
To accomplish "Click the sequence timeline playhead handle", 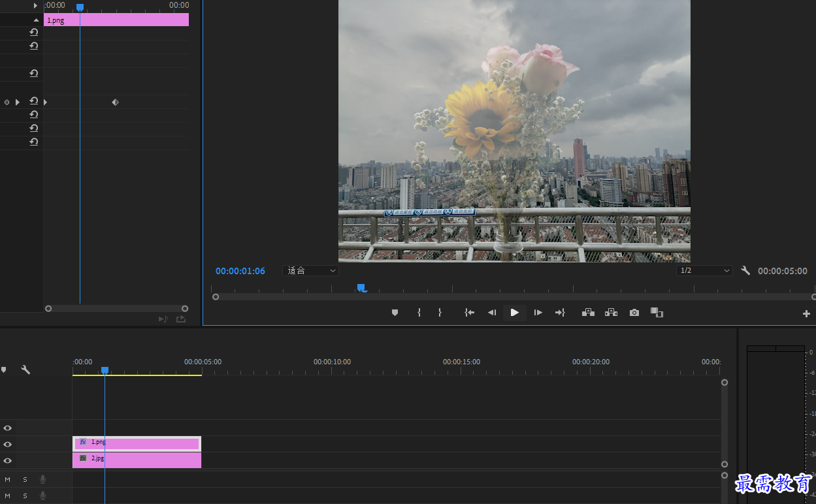I will (x=105, y=370).
